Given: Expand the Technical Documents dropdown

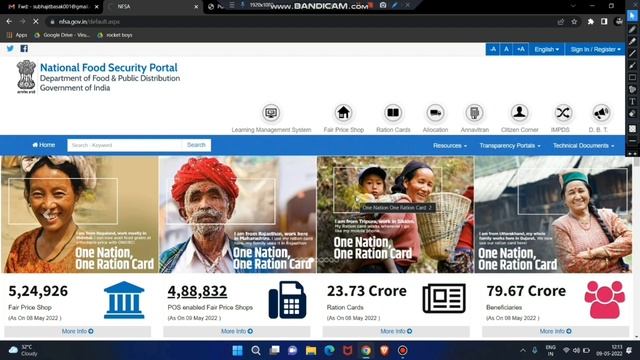Looking at the screenshot, I should 583,146.
